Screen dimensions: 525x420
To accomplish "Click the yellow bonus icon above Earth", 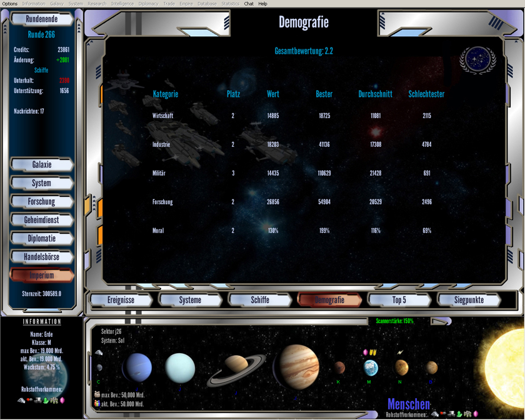I will click(373, 352).
